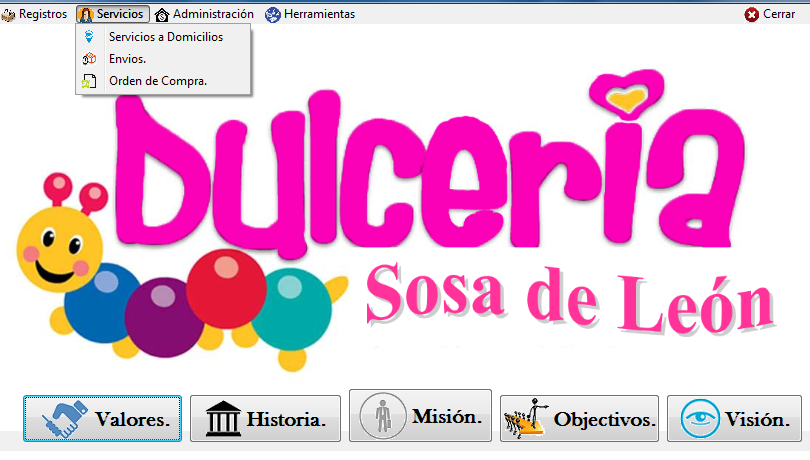Screen dimensions: 810x460
Task: Click the blue eye icon on Visión
Action: click(700, 419)
